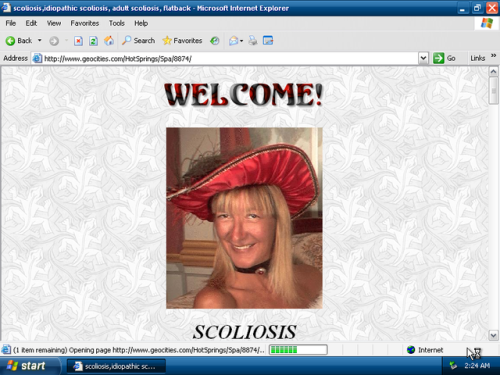Open the Favorites menu
The image size is (500, 375).
(x=85, y=23)
